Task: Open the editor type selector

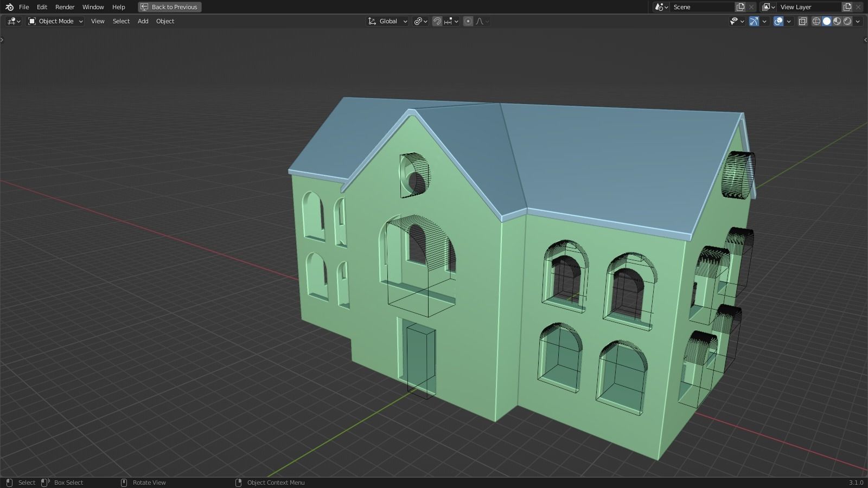Action: [x=14, y=21]
